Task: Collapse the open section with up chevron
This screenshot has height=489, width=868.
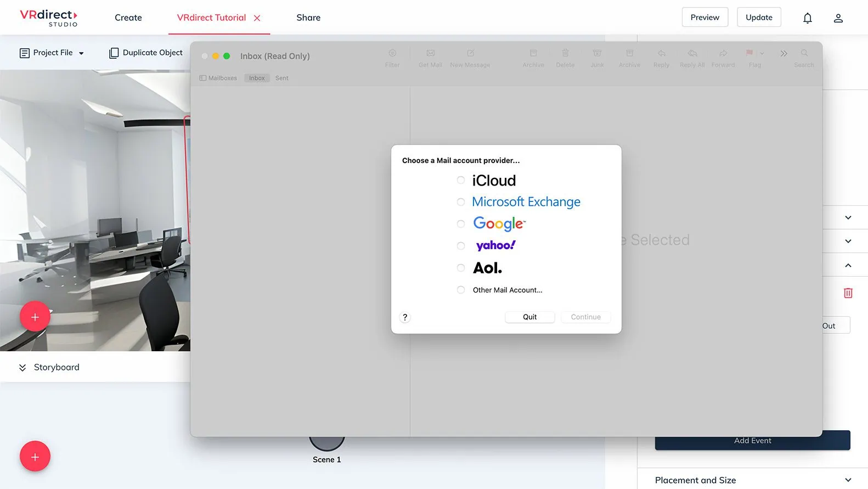Action: pos(848,266)
